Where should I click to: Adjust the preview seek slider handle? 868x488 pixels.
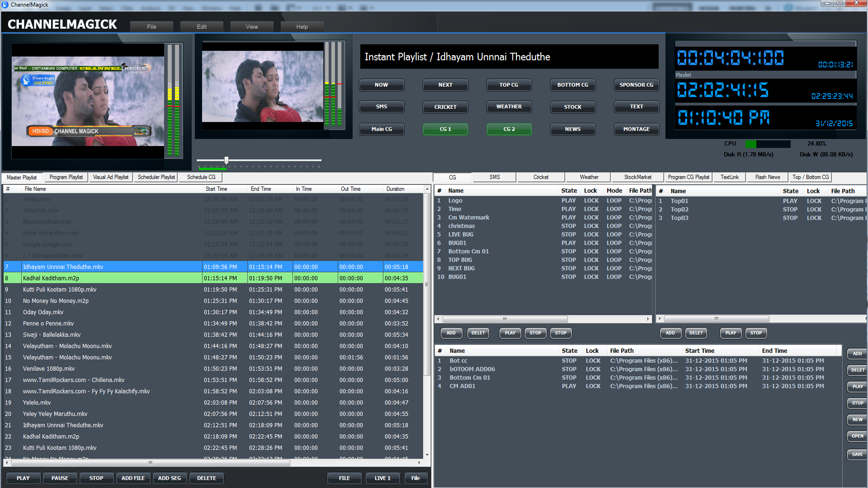(x=226, y=160)
